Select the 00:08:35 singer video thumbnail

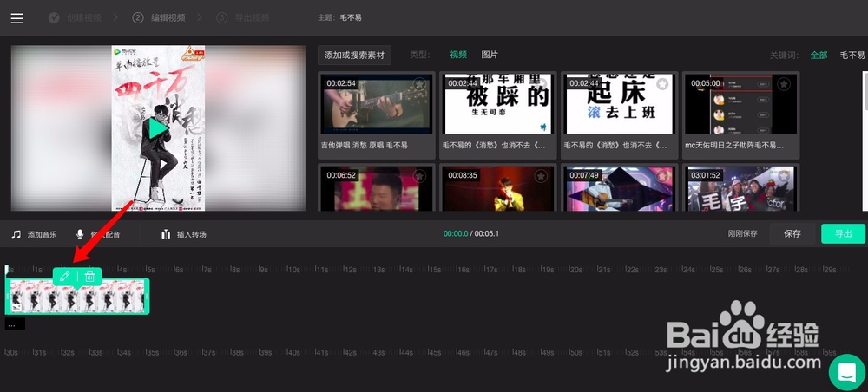[498, 188]
